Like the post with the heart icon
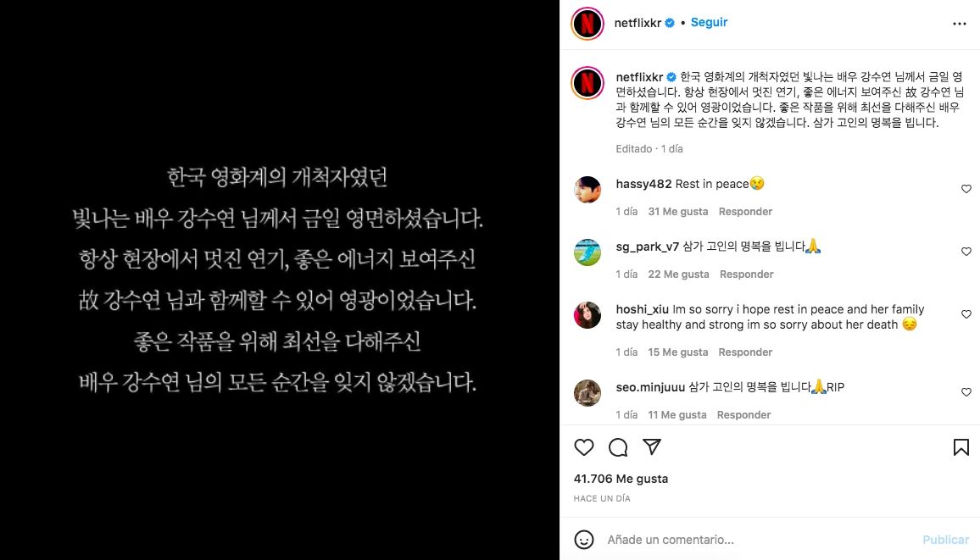 584,447
